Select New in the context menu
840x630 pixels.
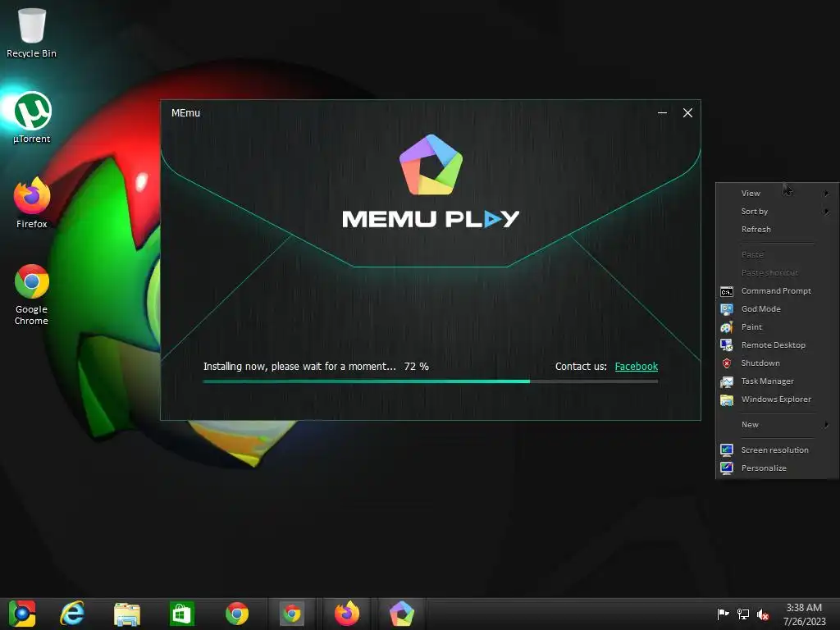[778, 424]
